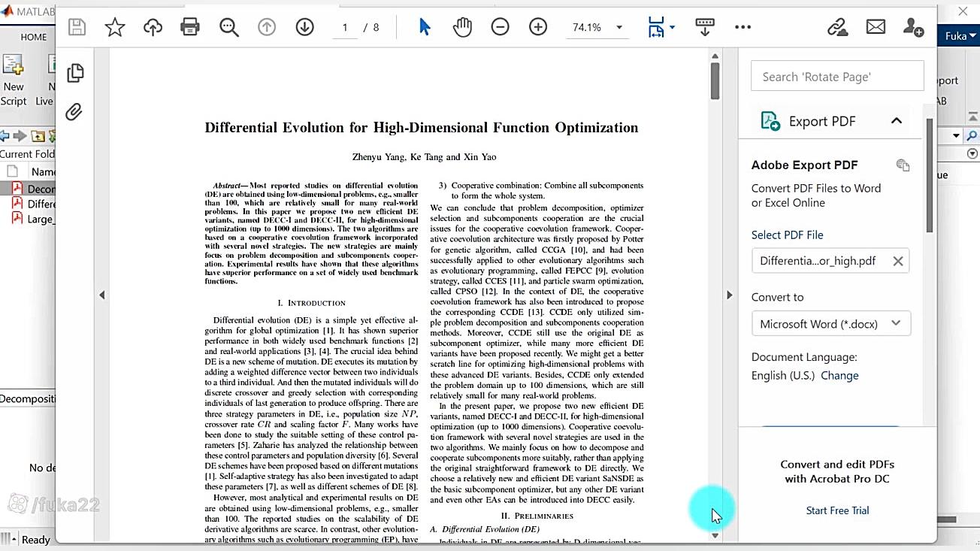980x551 pixels.
Task: Select the Differe file in MATLAB folder
Action: coord(29,204)
